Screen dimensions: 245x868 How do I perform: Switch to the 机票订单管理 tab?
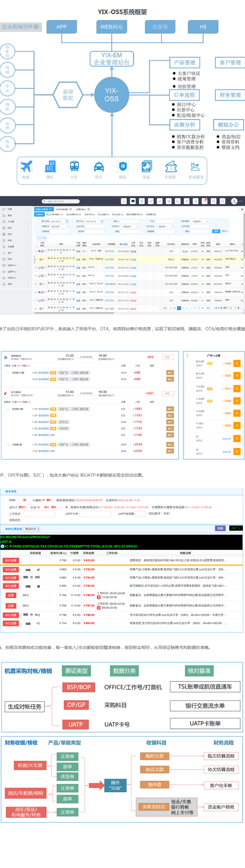43,209
